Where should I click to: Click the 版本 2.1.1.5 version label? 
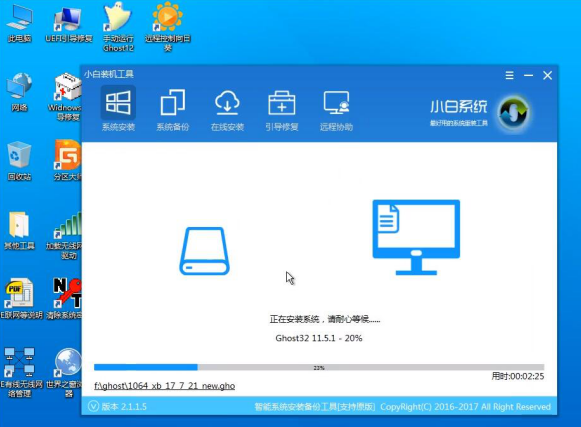click(124, 407)
